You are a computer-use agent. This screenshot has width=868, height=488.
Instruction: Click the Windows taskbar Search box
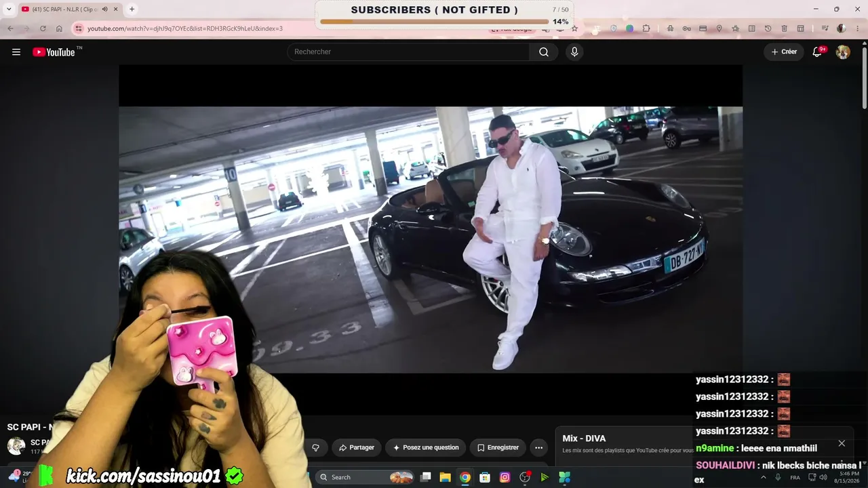(366, 477)
